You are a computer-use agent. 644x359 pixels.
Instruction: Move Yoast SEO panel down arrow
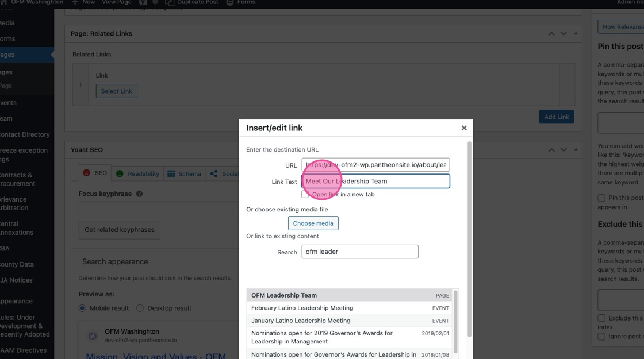pyautogui.click(x=563, y=150)
